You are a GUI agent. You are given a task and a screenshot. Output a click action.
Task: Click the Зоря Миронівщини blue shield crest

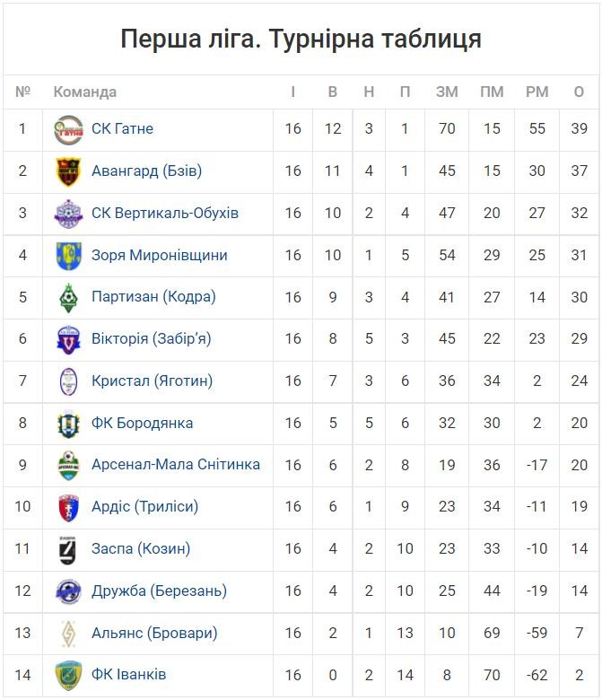(x=68, y=256)
